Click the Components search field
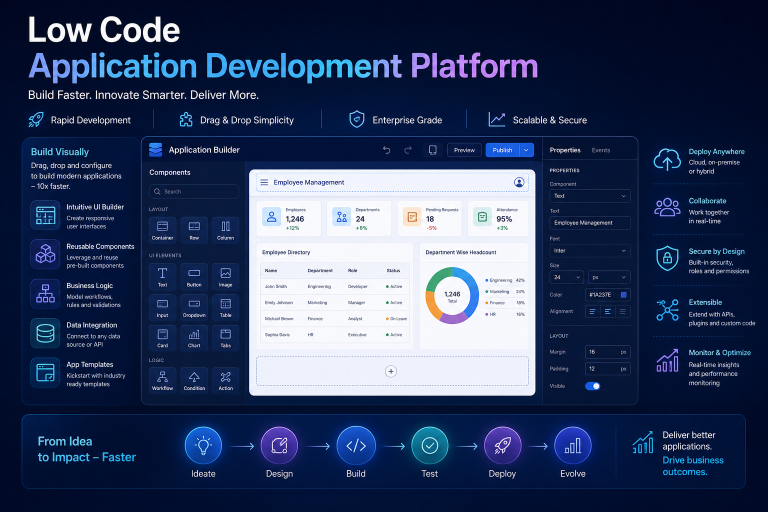The width and height of the screenshot is (768, 512). (194, 192)
